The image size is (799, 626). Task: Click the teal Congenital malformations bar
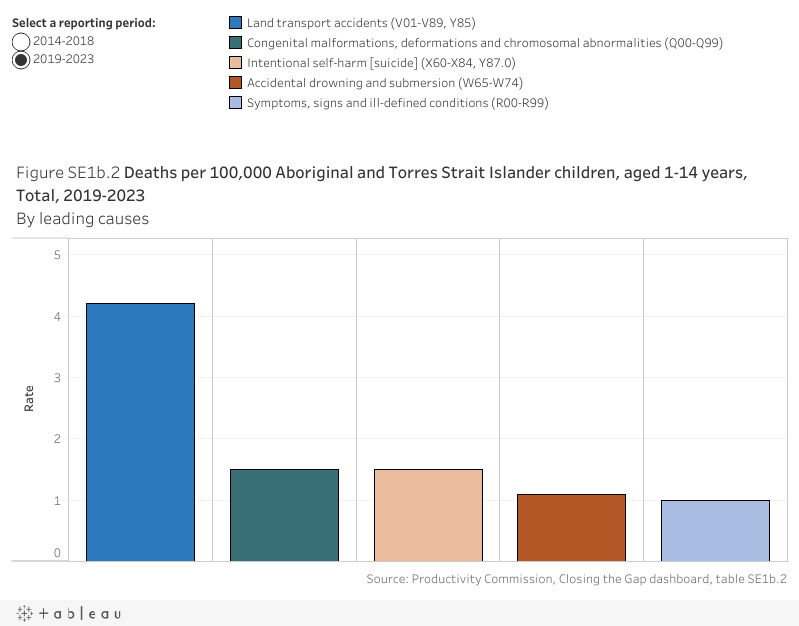click(284, 515)
